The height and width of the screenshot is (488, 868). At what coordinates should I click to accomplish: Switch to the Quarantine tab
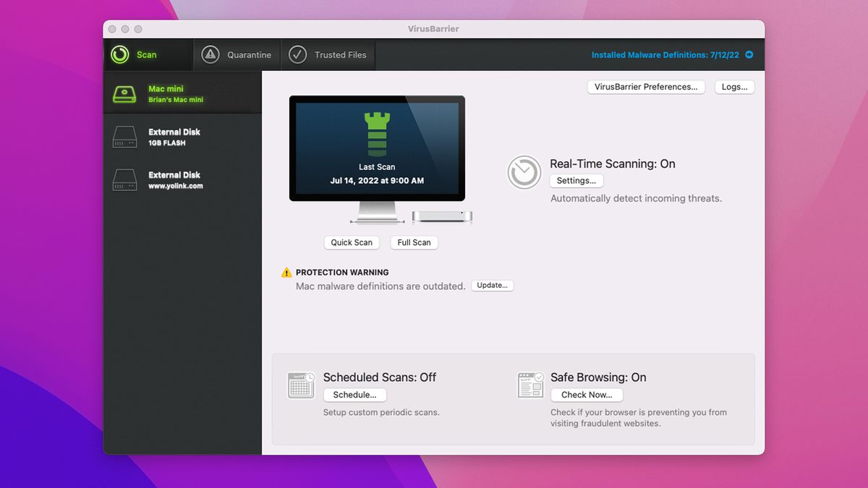tap(237, 54)
